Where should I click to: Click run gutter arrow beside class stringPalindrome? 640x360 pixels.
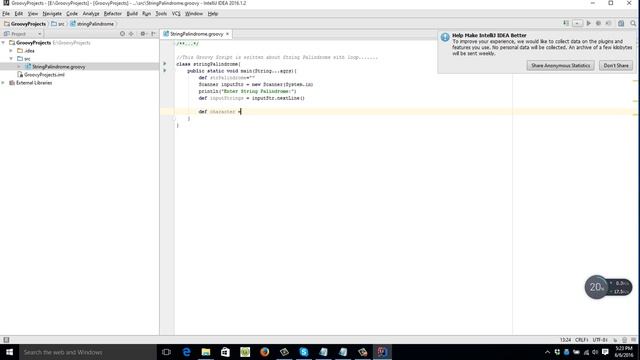(165, 64)
